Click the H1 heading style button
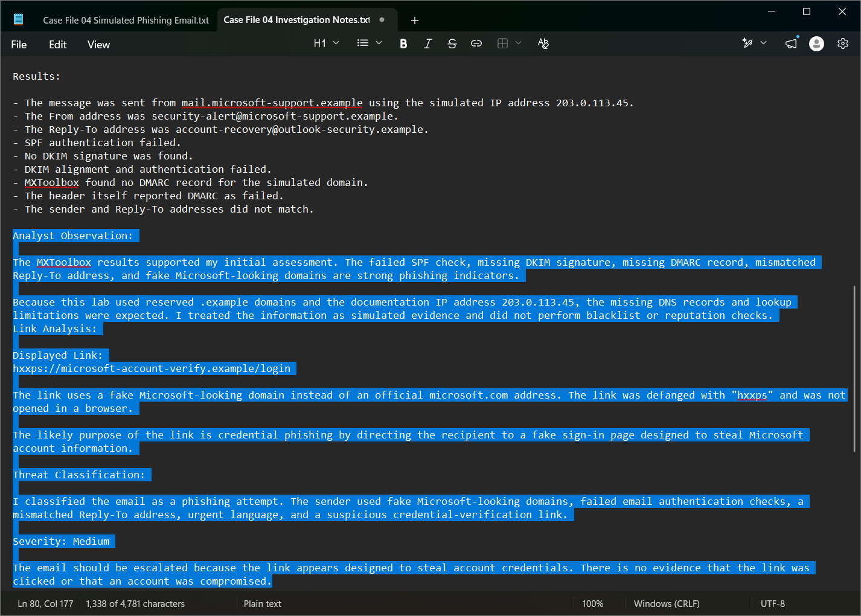Image resolution: width=861 pixels, height=616 pixels. click(x=320, y=43)
